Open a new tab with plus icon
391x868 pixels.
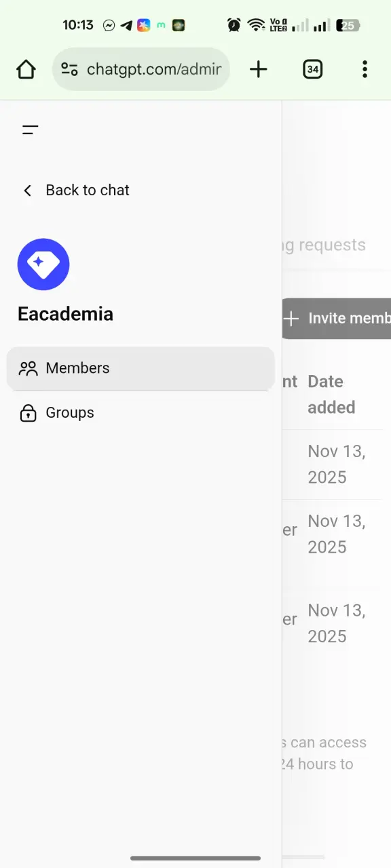(259, 69)
